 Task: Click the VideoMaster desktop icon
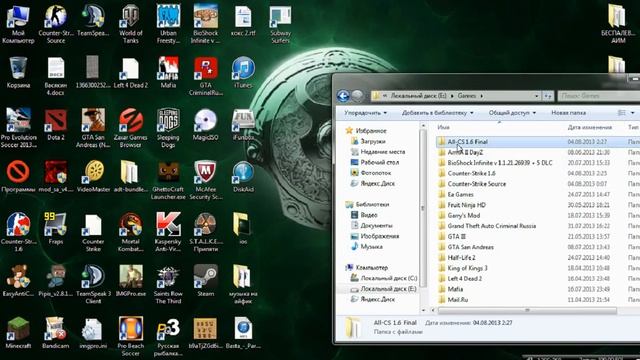click(93, 176)
